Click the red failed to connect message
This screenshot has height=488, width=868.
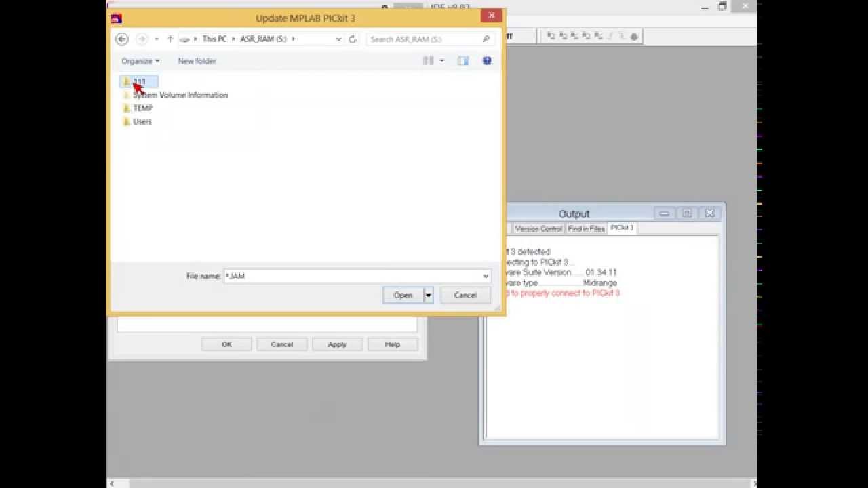point(562,293)
